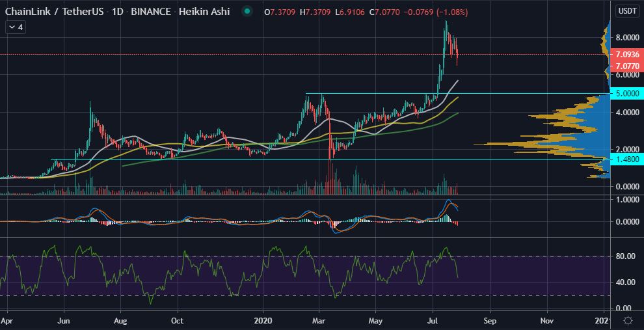Click the Sep label on time axis
The height and width of the screenshot is (330, 644).
490,320
